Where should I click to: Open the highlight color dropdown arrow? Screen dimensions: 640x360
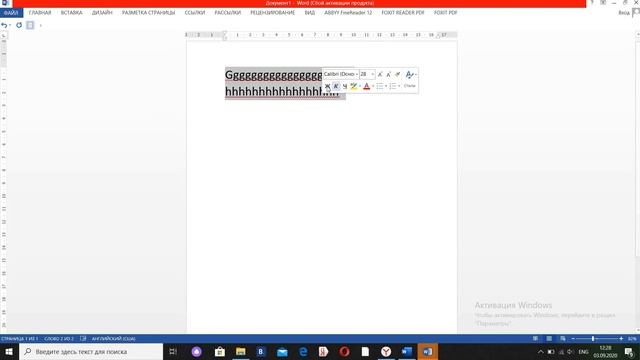tap(360, 86)
